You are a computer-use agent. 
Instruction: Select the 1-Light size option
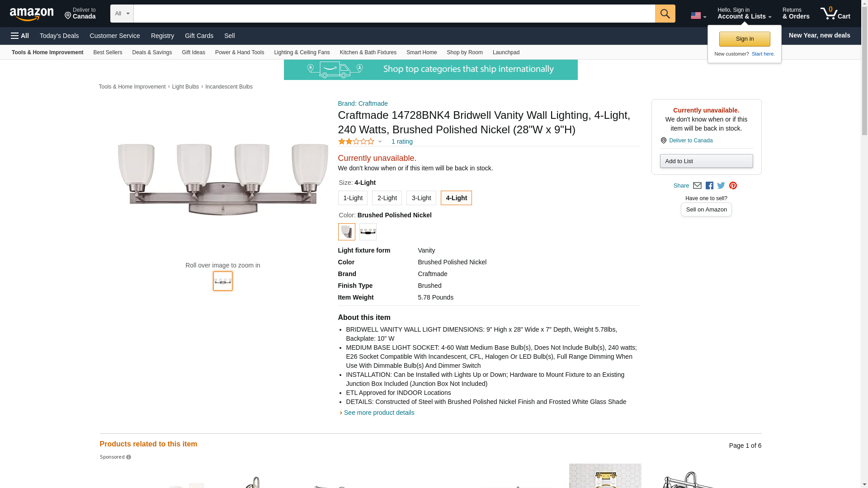(x=353, y=198)
